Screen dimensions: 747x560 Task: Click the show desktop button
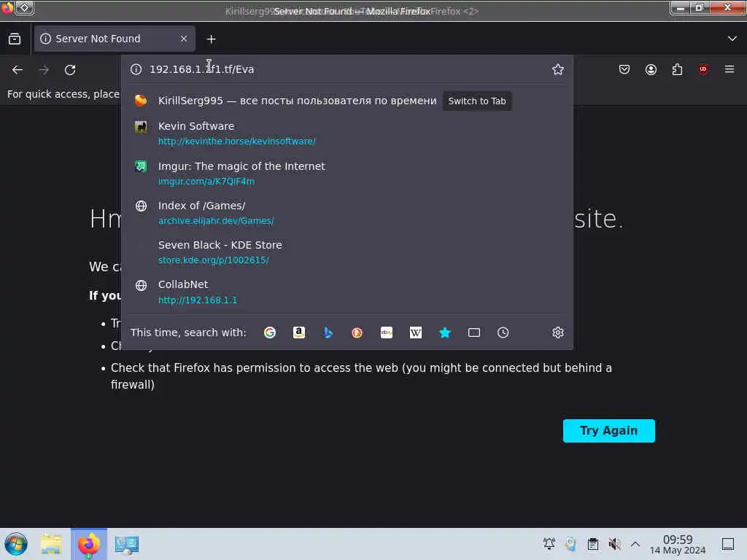pos(728,544)
